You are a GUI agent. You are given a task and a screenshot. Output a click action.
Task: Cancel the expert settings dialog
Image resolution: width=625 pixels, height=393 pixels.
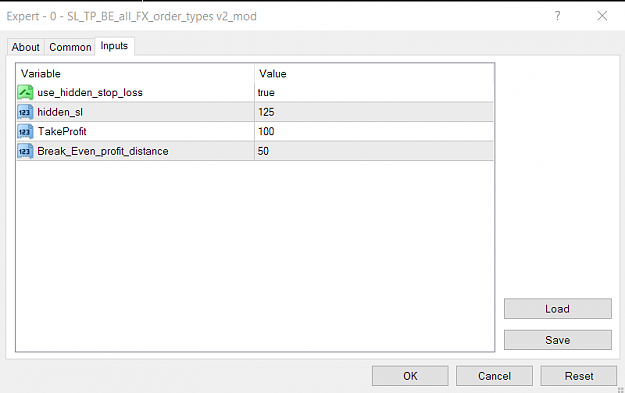click(x=494, y=376)
